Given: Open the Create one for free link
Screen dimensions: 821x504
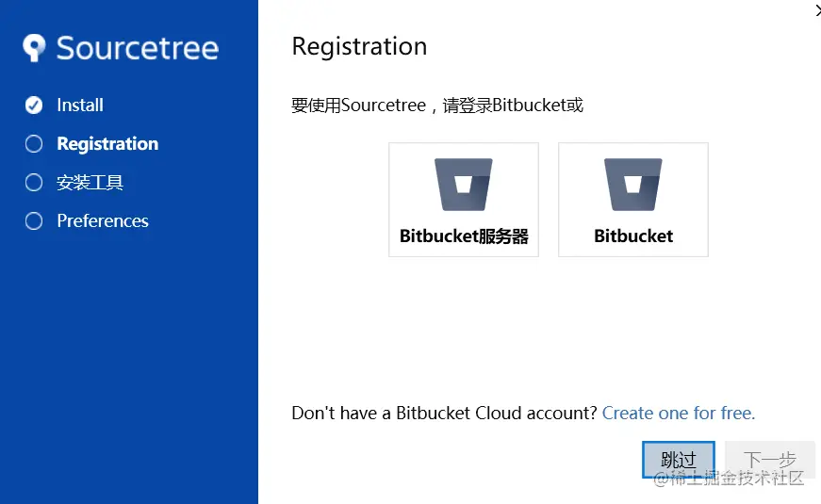Looking at the screenshot, I should (679, 413).
